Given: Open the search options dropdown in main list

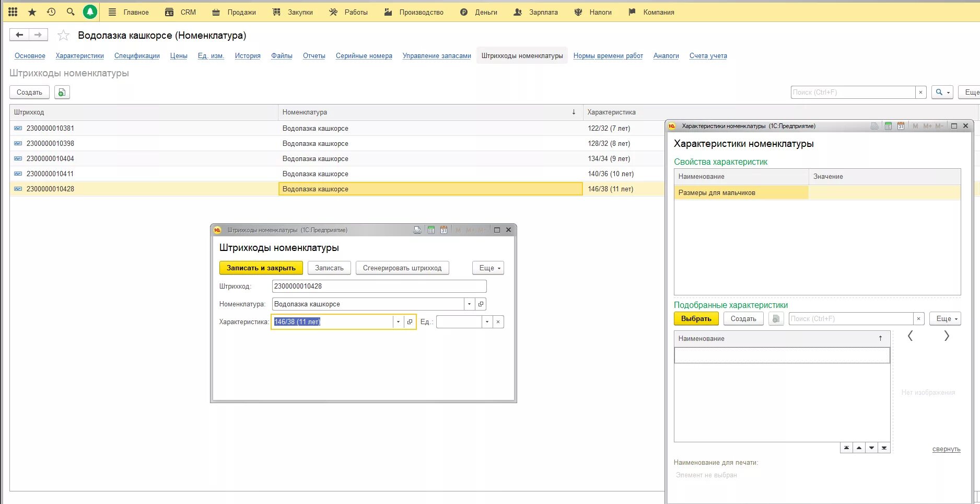Looking at the screenshot, I should (x=942, y=93).
